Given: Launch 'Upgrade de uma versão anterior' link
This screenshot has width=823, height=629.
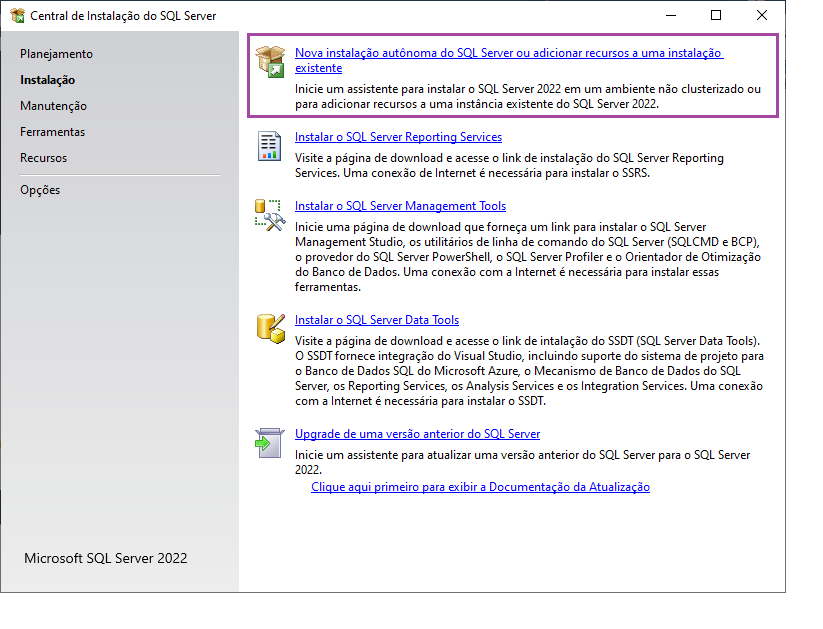Looking at the screenshot, I should [417, 434].
